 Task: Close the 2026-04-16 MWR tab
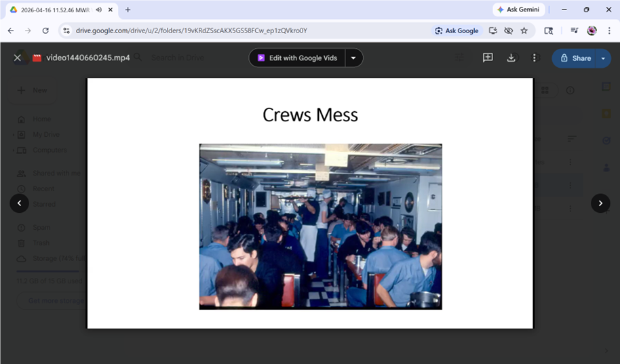click(x=111, y=9)
